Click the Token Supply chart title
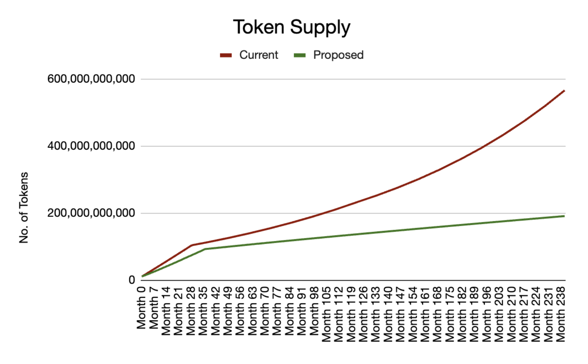 [x=292, y=27]
